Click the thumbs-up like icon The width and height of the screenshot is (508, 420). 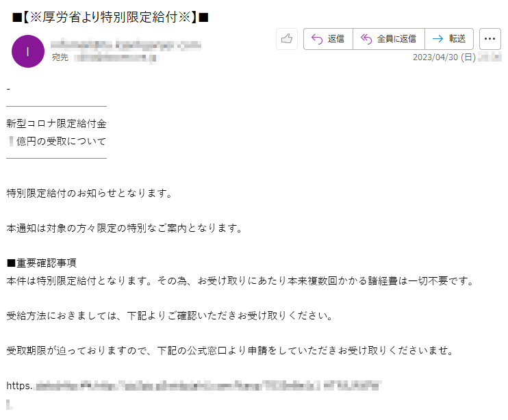click(287, 39)
